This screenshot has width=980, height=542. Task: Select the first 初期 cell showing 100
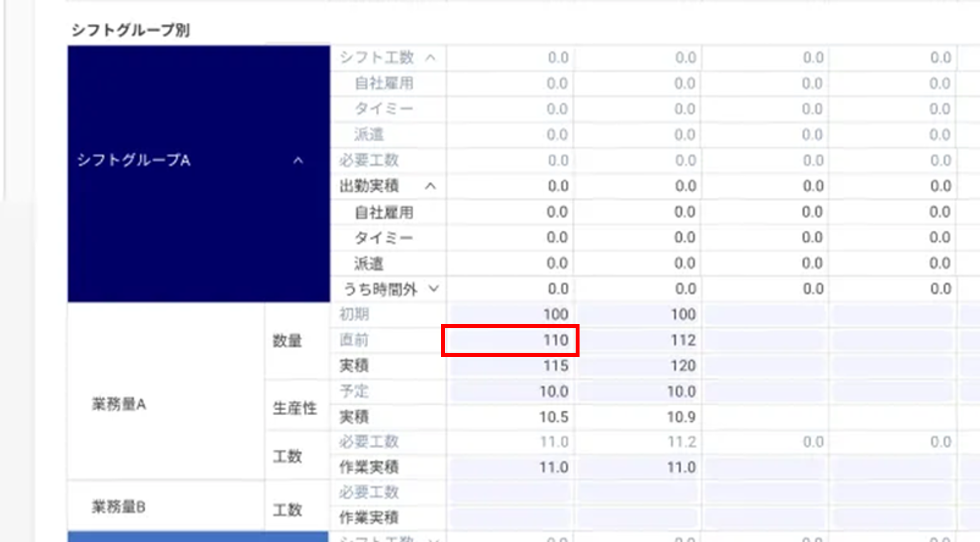(x=510, y=315)
